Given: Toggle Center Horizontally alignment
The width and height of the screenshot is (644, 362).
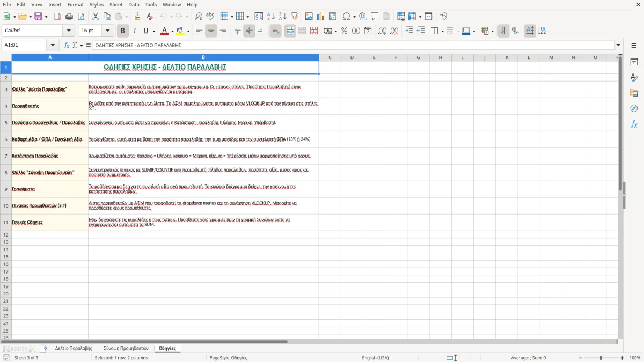Looking at the screenshot, I should point(211,31).
